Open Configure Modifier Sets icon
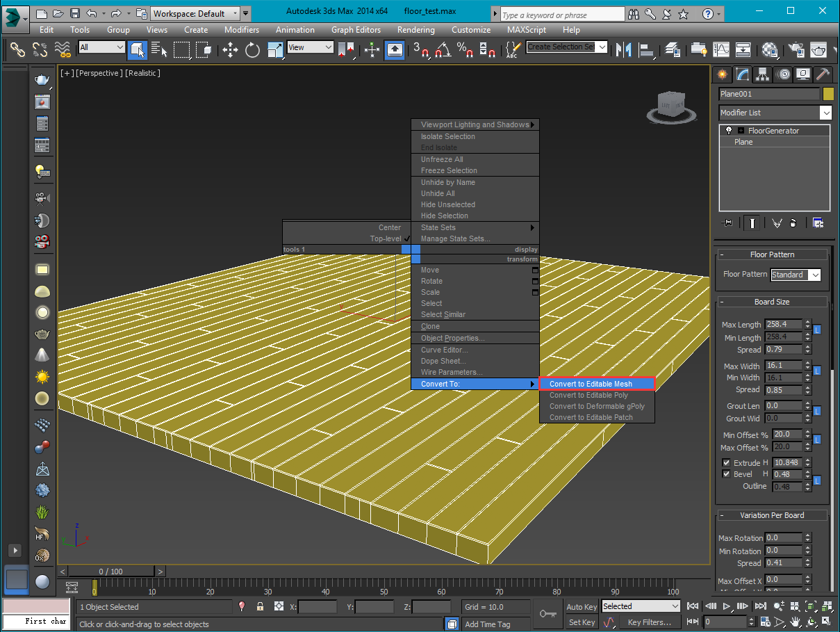Screen dimensions: 840x632 (818, 223)
